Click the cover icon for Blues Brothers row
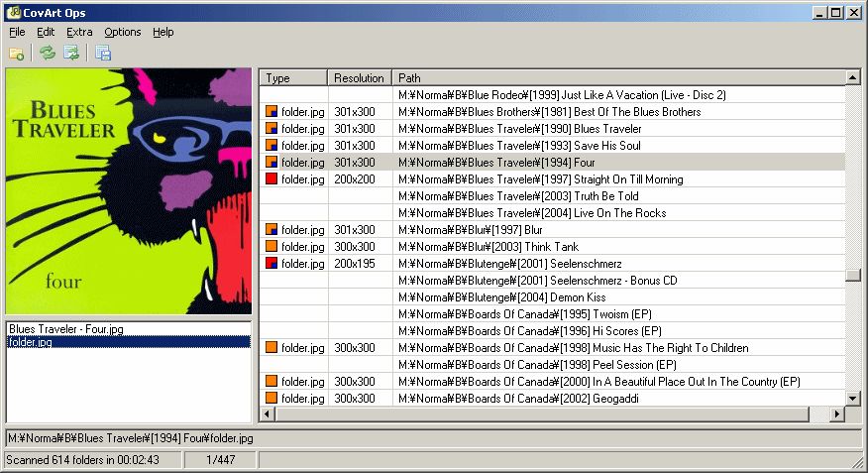 (271, 112)
